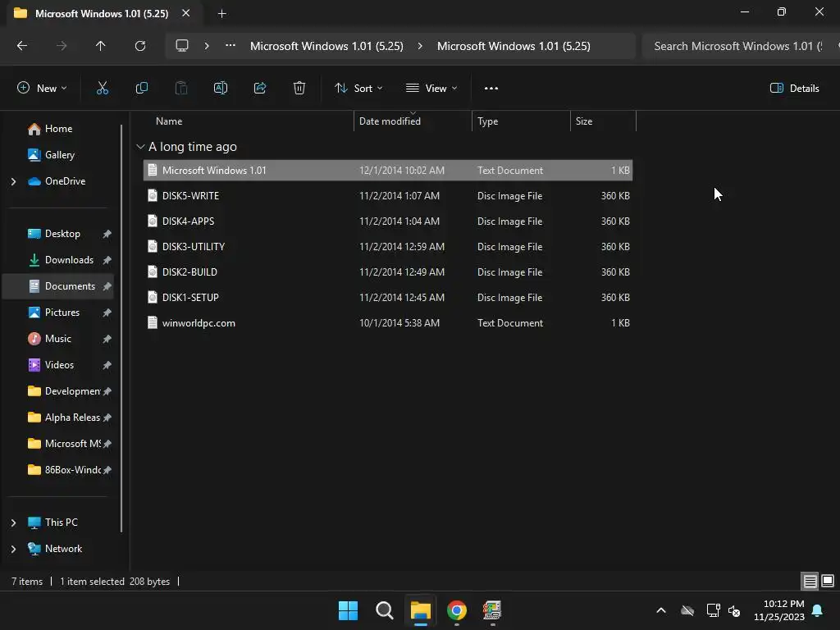The height and width of the screenshot is (630, 840).
Task: Open the See more ellipsis menu
Action: (491, 89)
